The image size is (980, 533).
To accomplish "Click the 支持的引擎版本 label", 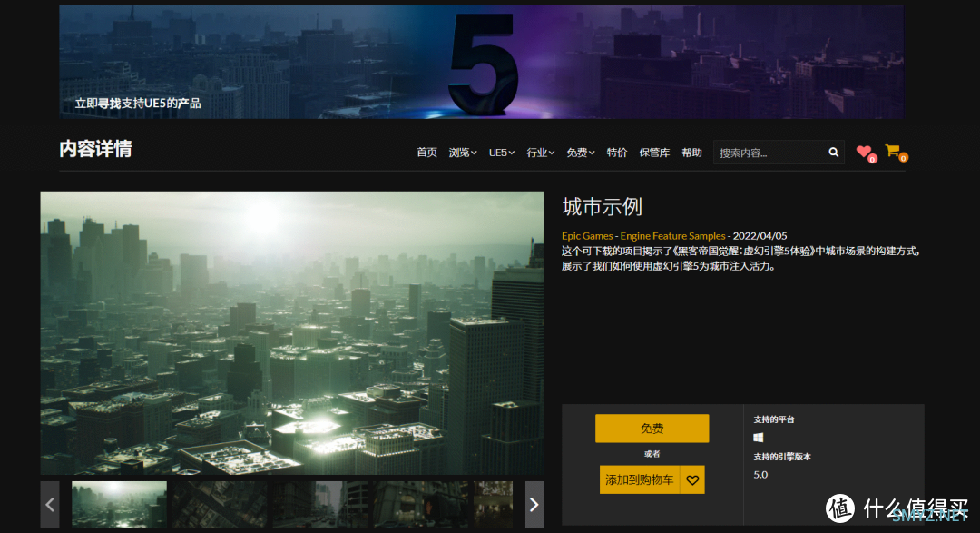I will (x=782, y=457).
